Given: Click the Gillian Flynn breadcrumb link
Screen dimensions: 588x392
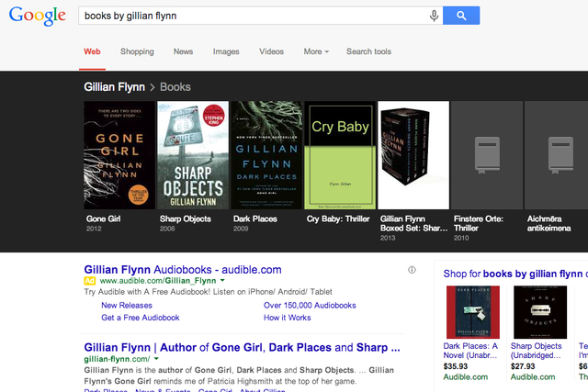Looking at the screenshot, I should (x=114, y=87).
